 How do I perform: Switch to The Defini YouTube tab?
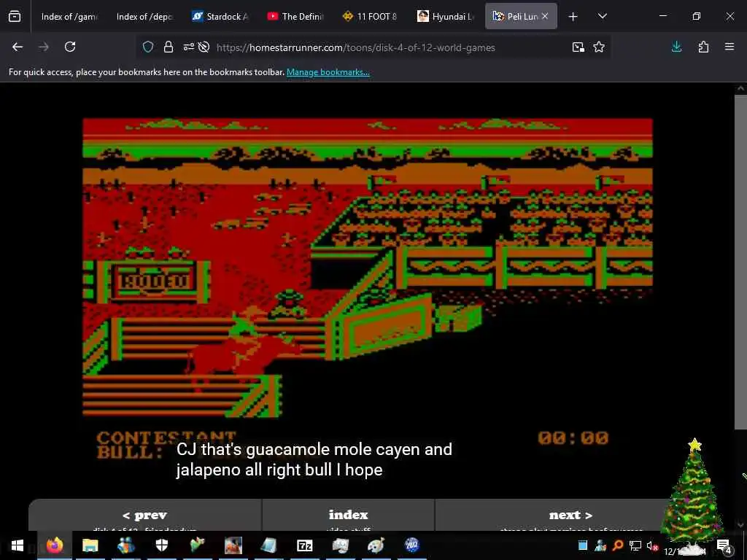point(295,17)
